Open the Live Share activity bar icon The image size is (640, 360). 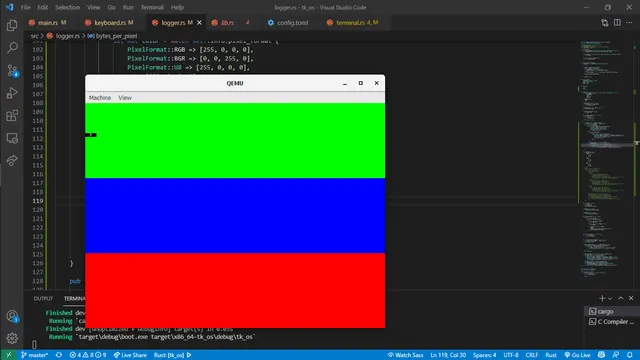point(12,160)
